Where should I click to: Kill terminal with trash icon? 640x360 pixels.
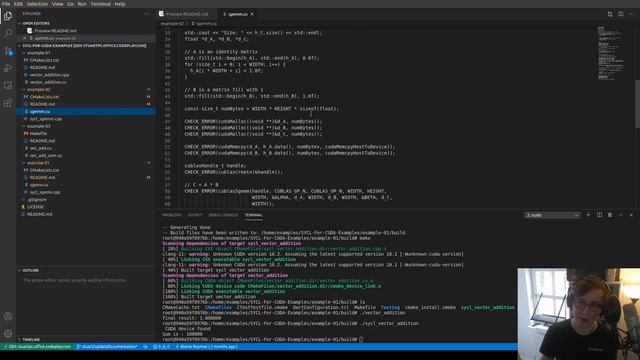[x=610, y=215]
